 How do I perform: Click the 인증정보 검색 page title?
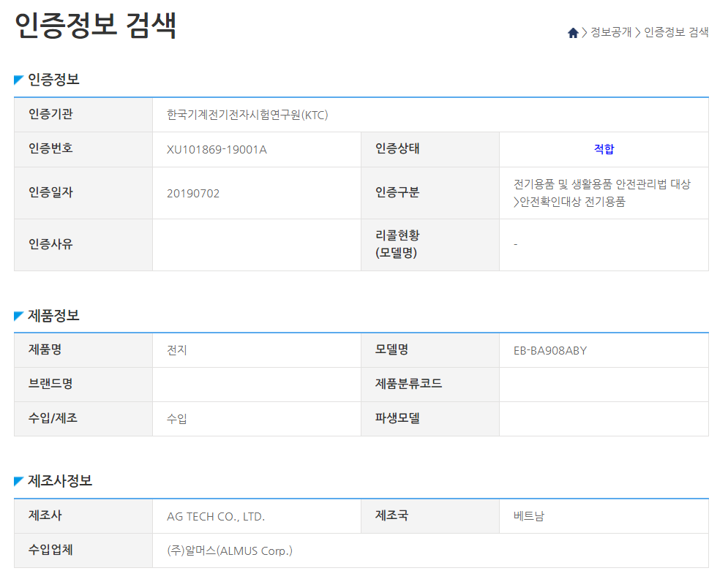point(96,26)
